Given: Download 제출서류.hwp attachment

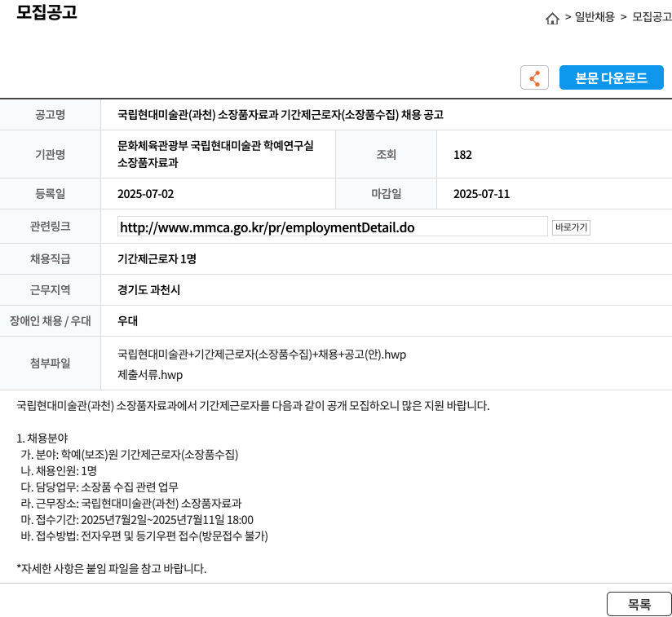Looking at the screenshot, I should point(150,375).
